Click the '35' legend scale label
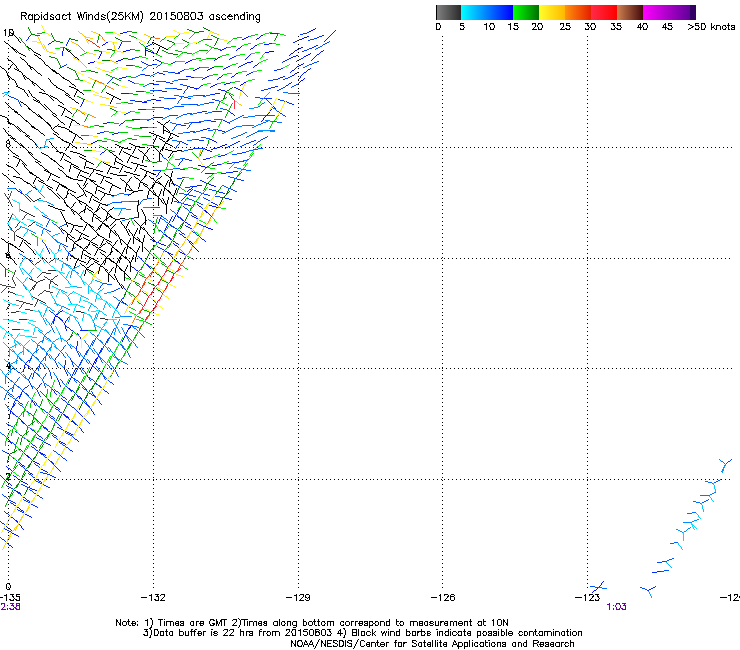Image resolution: width=740 pixels, height=650 pixels. [x=616, y=27]
